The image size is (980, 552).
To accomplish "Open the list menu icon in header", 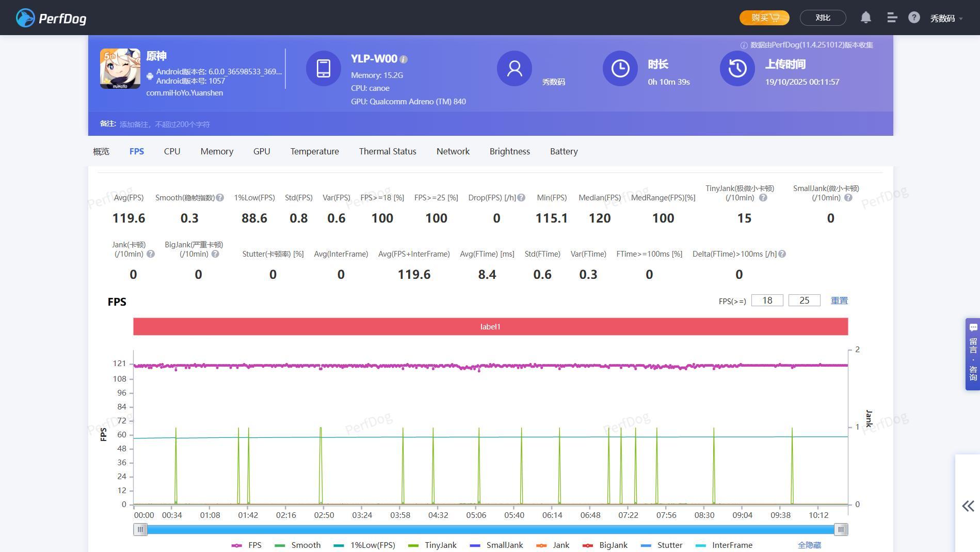I will coord(892,18).
